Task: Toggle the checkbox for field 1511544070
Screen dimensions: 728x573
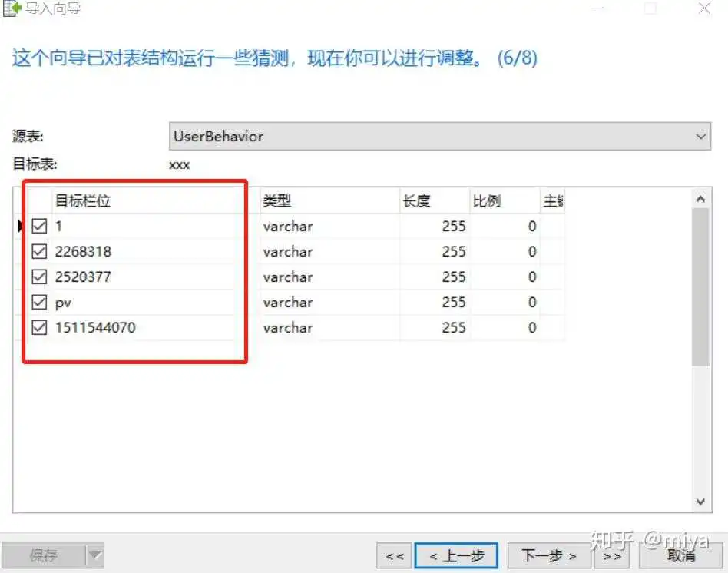Action: 40,328
